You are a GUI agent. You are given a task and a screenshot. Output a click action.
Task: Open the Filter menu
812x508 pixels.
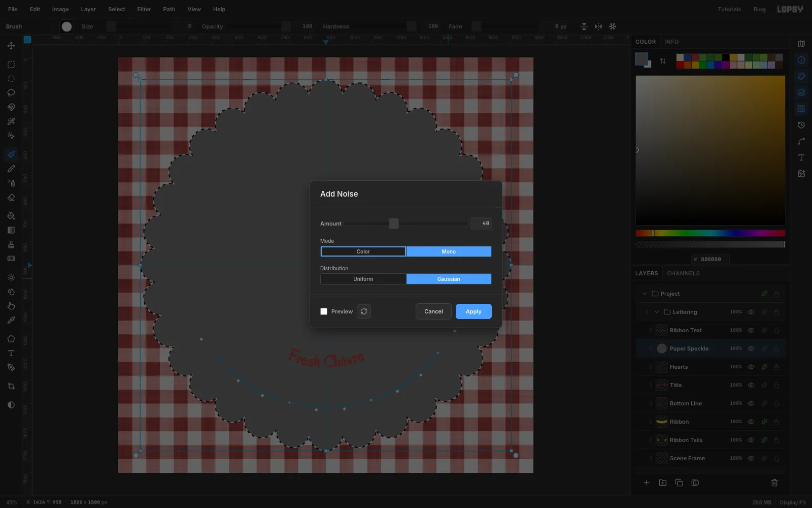(x=144, y=9)
